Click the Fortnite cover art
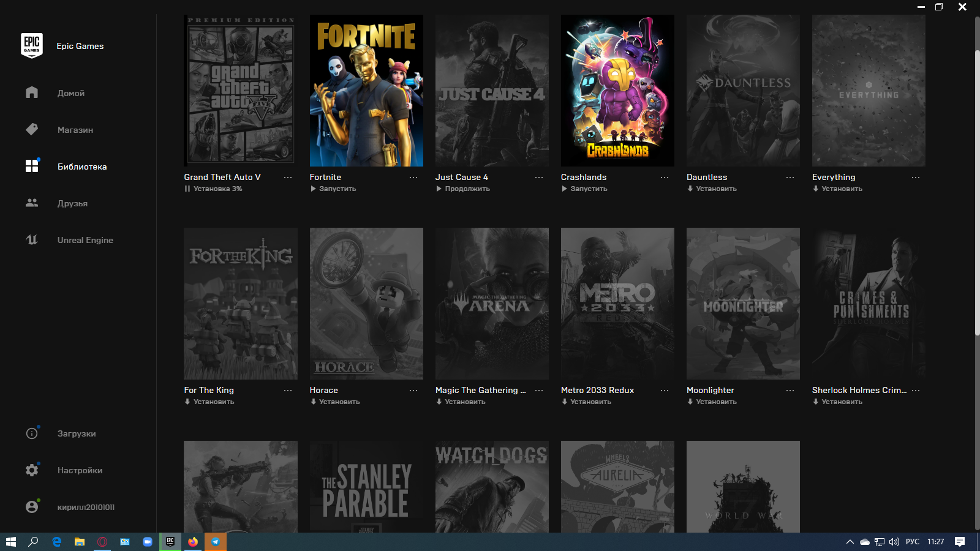The image size is (980, 551). 366,91
